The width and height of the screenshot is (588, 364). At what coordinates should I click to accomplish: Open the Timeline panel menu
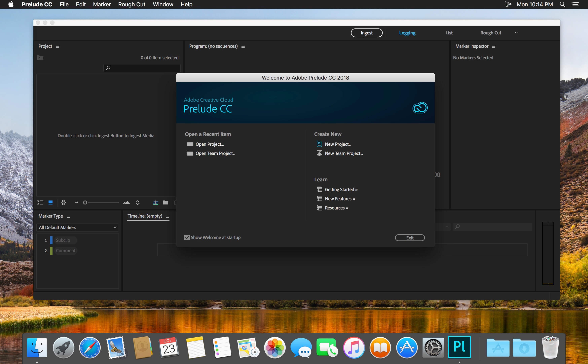click(167, 216)
